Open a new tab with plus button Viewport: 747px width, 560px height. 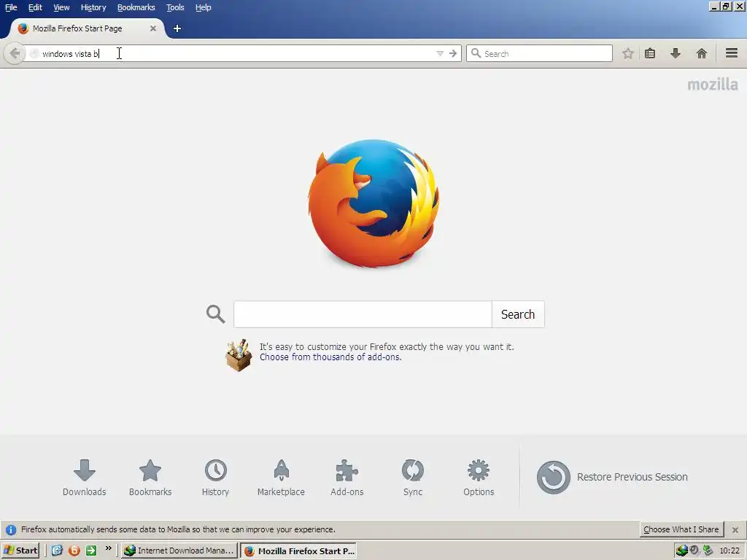177,28
